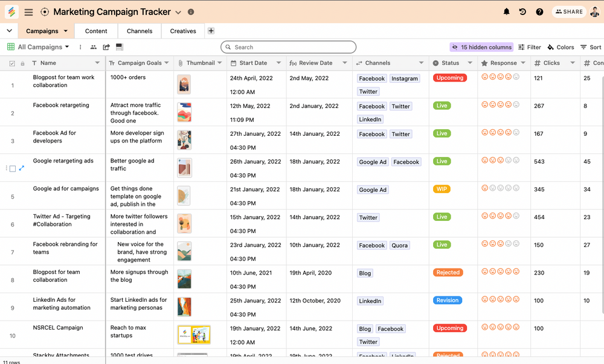Viewport: 604px width, 364px height.
Task: Open the Filter panel
Action: [529, 46]
